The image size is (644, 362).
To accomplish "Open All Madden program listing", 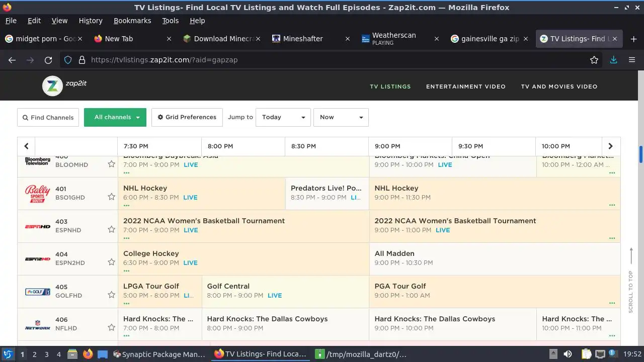I will click(x=495, y=259).
